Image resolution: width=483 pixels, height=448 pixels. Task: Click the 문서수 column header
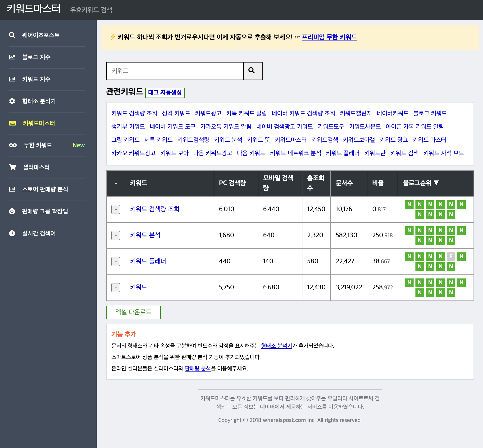[x=344, y=183]
